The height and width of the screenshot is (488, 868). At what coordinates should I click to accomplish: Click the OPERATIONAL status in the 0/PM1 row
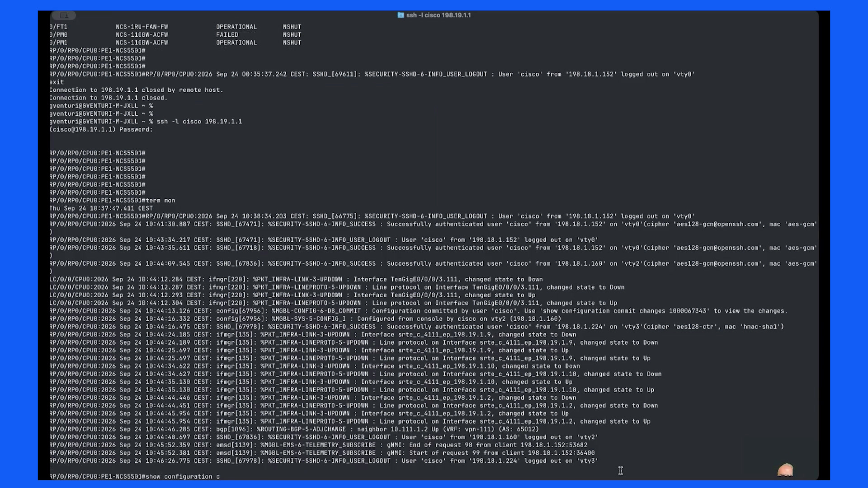tap(236, 43)
